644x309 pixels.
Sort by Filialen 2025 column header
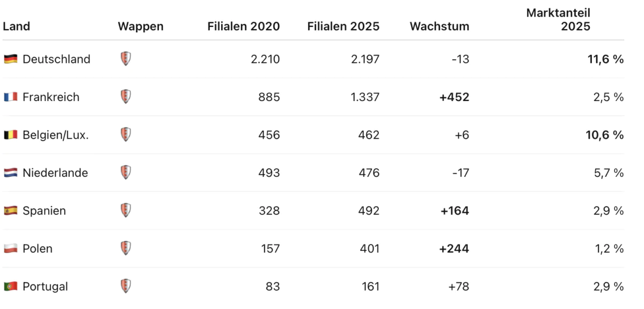tap(343, 26)
